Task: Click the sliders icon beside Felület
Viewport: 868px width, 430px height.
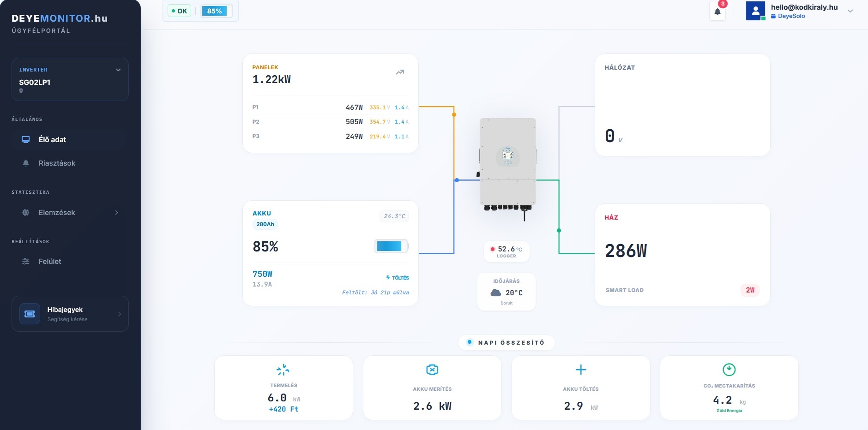Action: click(26, 261)
